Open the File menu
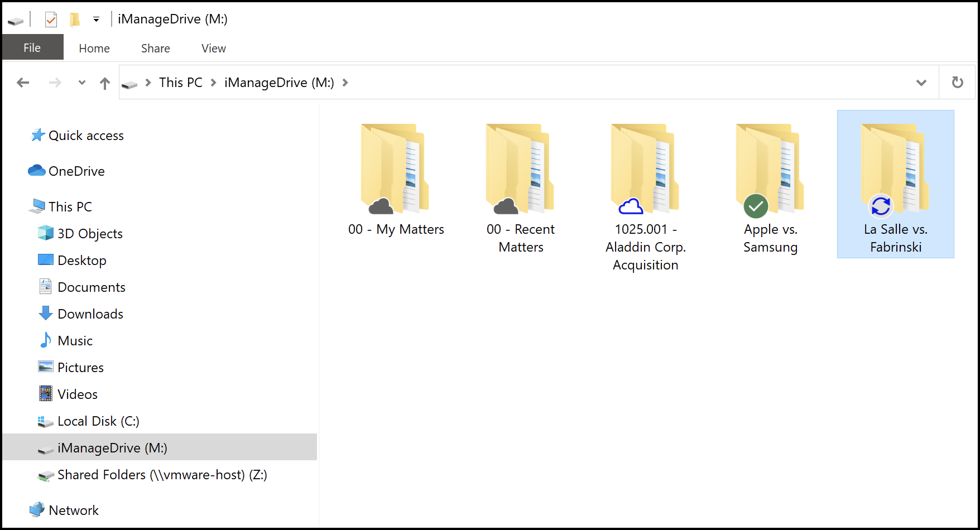The width and height of the screenshot is (980, 530). [32, 48]
